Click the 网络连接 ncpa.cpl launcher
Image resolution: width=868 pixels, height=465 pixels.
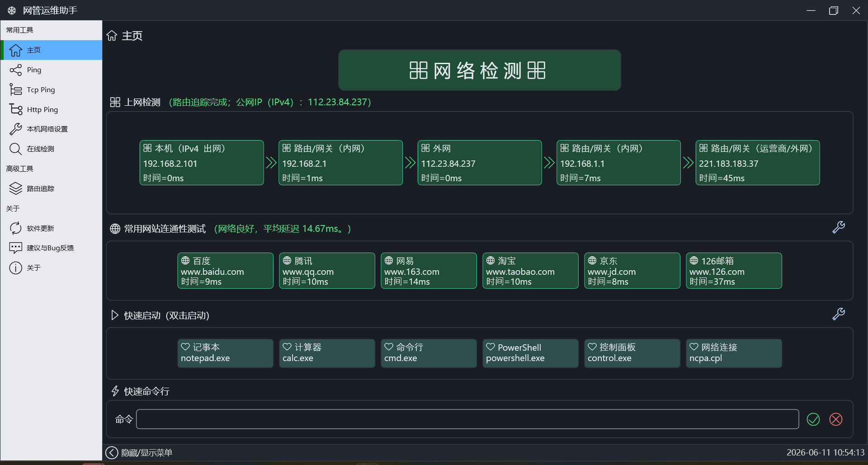coord(734,353)
